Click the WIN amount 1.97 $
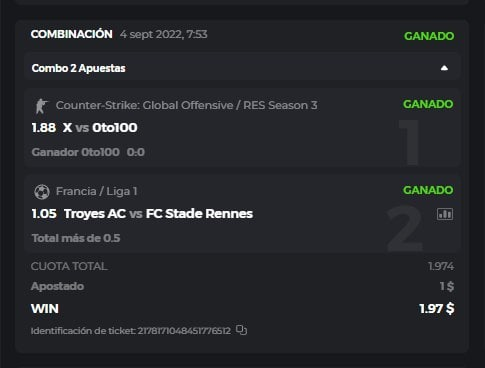This screenshot has height=368, width=485. (437, 308)
